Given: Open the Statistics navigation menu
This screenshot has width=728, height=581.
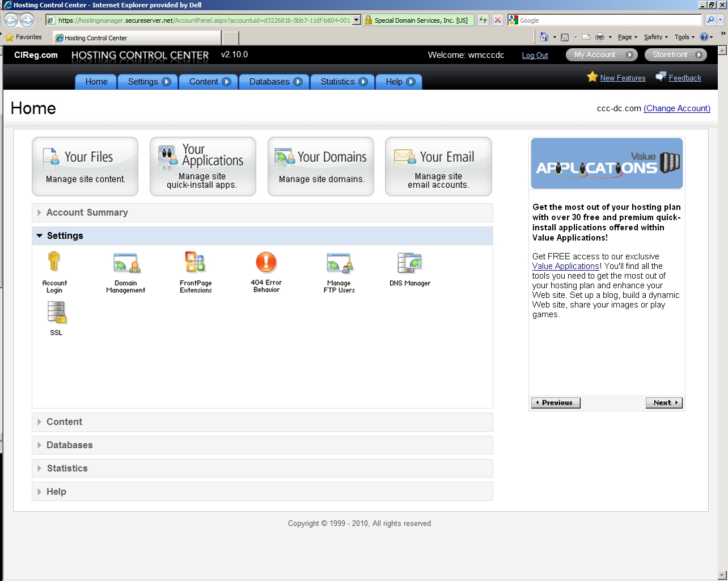Looking at the screenshot, I should pyautogui.click(x=343, y=82).
